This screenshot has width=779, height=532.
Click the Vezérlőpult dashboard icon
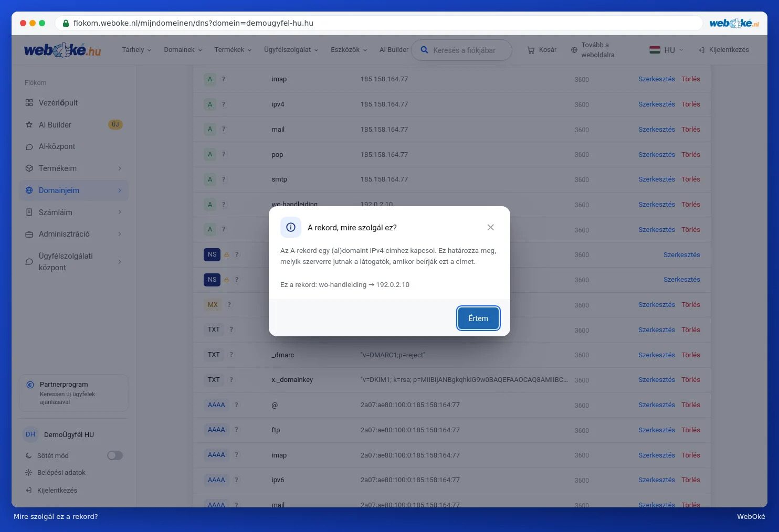pyautogui.click(x=29, y=103)
